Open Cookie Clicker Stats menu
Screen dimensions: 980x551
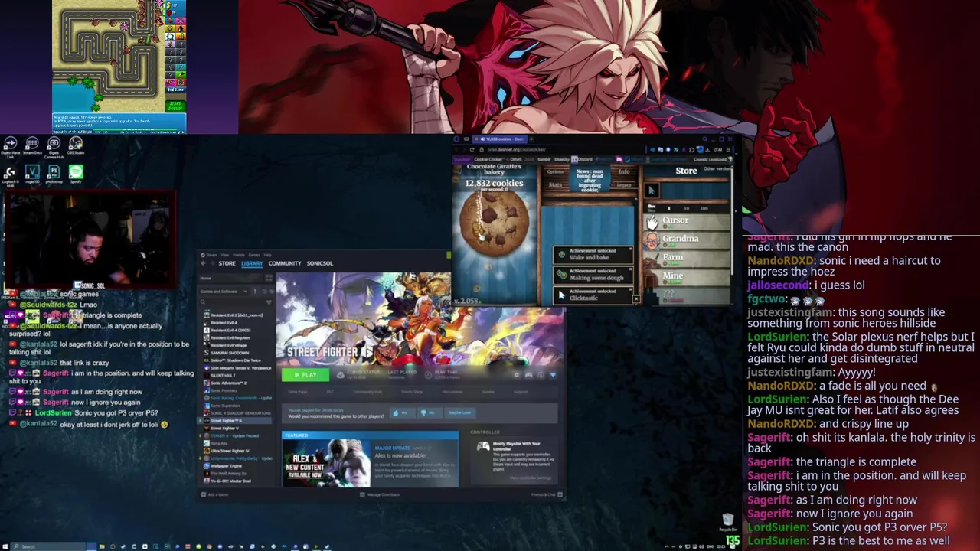coord(556,184)
